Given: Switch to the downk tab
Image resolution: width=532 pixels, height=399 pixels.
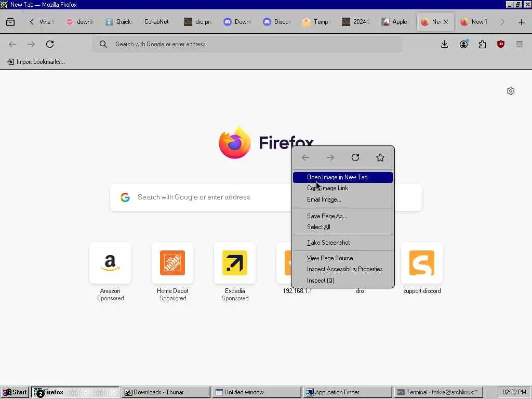Looking at the screenshot, I should click(80, 22).
